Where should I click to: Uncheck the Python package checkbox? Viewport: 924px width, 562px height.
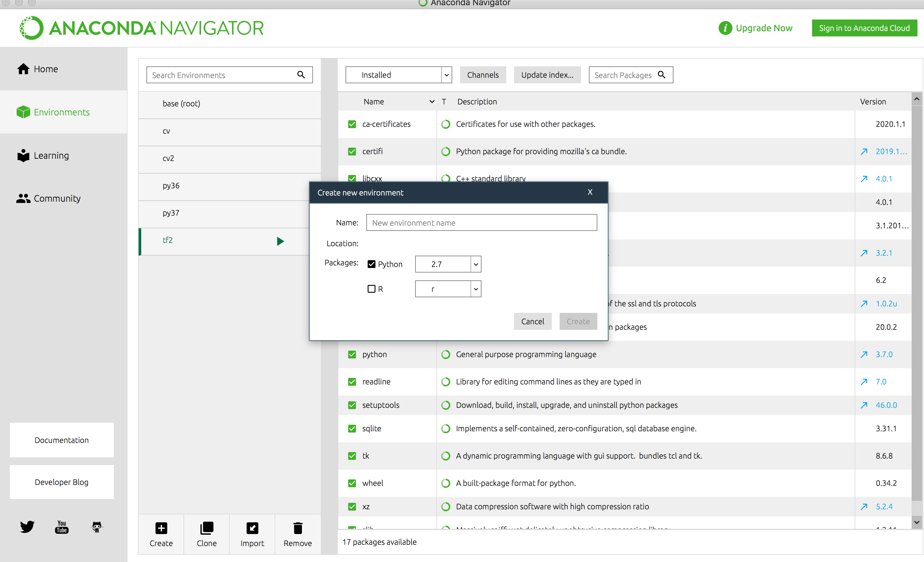pyautogui.click(x=371, y=264)
